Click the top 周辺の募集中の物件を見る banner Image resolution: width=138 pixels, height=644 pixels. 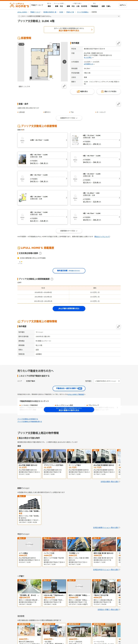tap(69, 30)
